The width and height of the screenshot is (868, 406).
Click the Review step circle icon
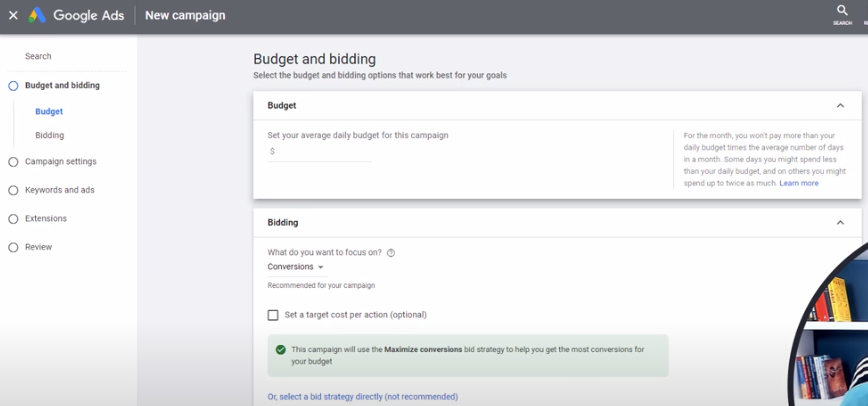(14, 247)
